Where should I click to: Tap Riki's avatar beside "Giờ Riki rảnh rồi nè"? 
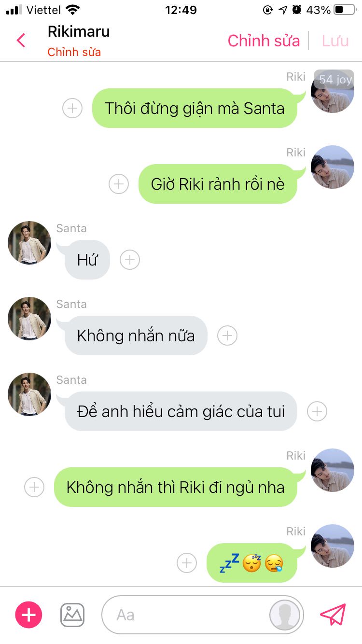pyautogui.click(x=333, y=167)
